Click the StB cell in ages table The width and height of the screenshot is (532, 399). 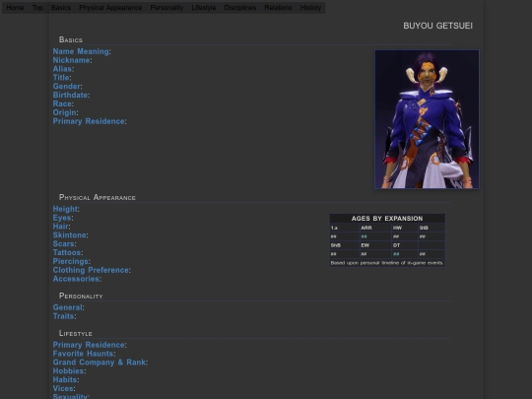[x=432, y=228]
